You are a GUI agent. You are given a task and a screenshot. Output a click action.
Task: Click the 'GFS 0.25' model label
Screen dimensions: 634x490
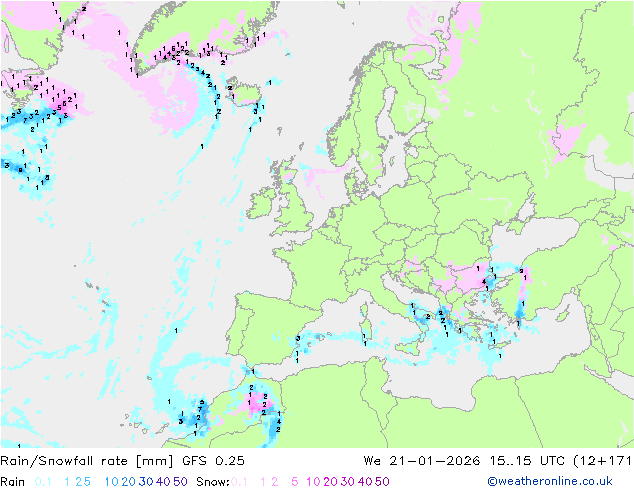point(213,461)
